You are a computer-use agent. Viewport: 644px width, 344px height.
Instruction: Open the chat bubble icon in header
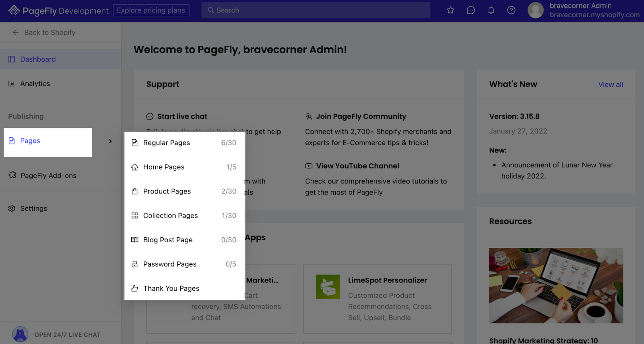pyautogui.click(x=471, y=10)
